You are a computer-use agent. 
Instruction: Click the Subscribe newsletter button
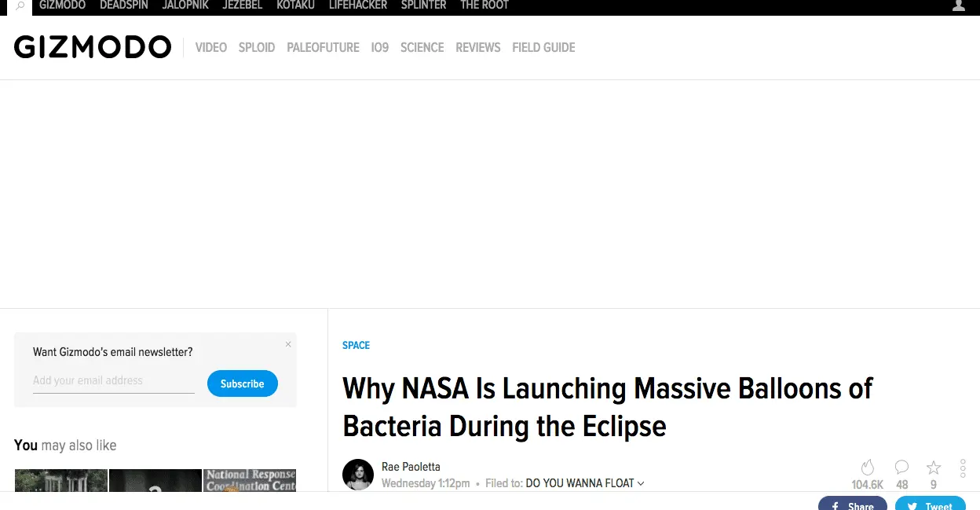pos(243,383)
